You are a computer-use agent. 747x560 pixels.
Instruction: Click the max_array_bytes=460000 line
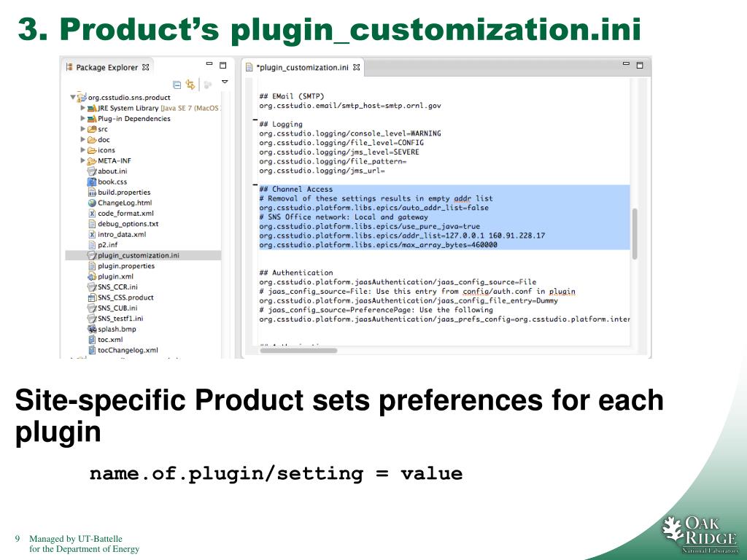click(379, 245)
